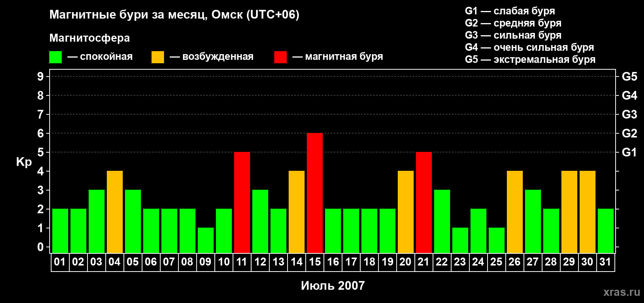Click the green bar for day 01
The height and width of the screenshot is (303, 644).
[x=60, y=231]
